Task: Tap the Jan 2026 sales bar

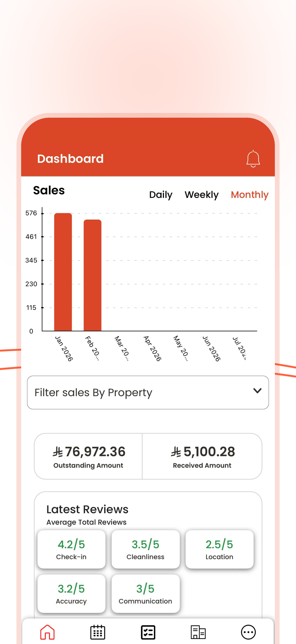Action: (63, 272)
